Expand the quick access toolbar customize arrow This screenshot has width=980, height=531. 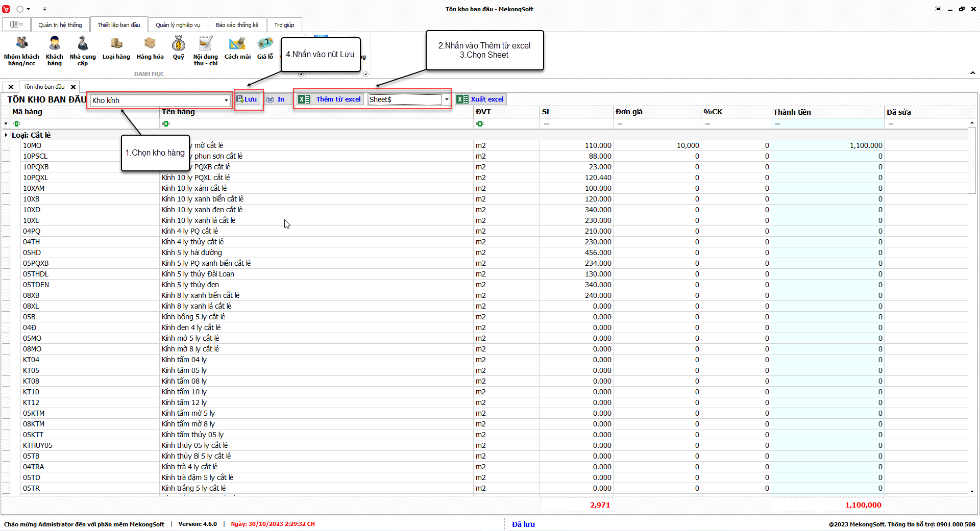(44, 9)
